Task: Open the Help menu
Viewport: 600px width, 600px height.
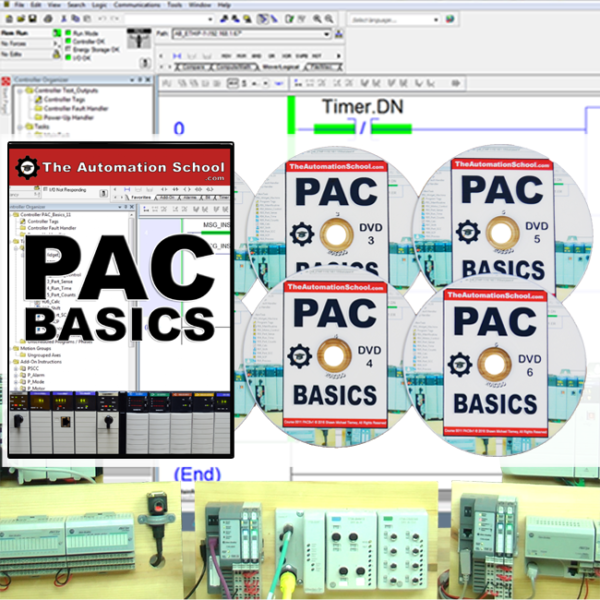Action: pos(224,5)
